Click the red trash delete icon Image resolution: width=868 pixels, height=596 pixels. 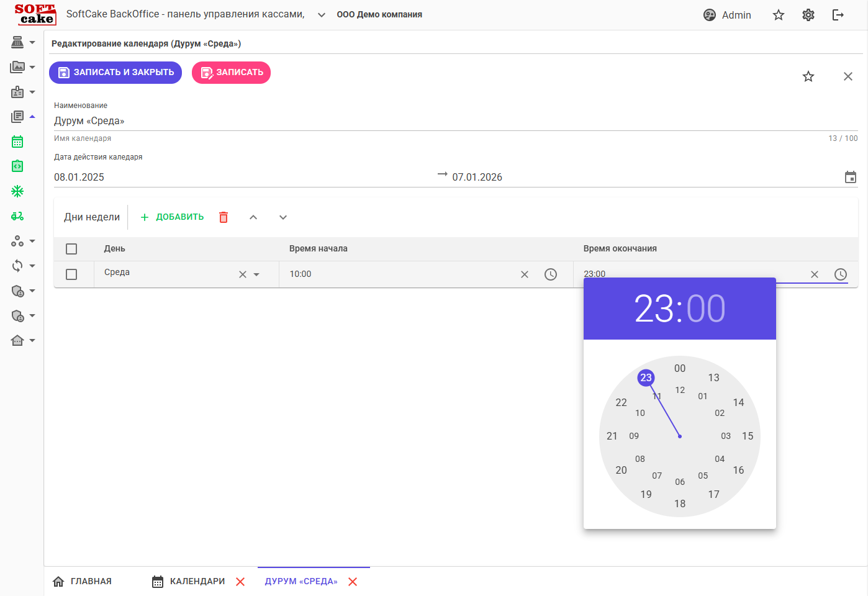coord(224,217)
